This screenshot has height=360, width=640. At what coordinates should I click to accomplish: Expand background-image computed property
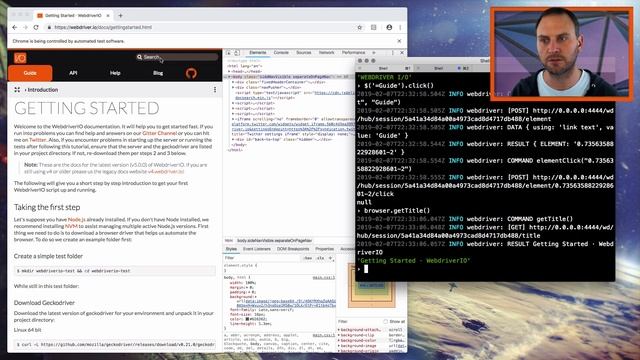coord(339,346)
